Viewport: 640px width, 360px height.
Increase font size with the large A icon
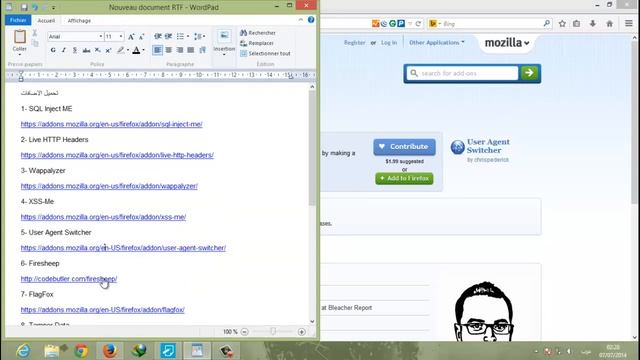(x=131, y=37)
